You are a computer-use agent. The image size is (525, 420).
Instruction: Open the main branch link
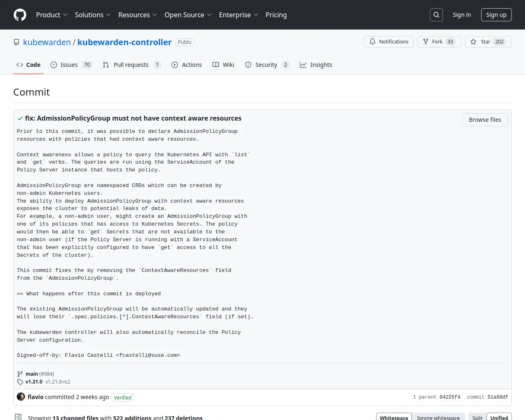[x=32, y=374]
